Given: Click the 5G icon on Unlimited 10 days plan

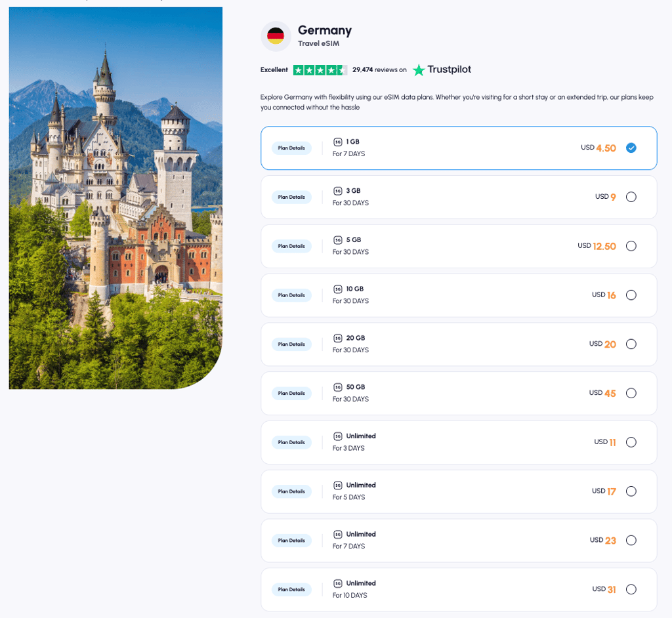Looking at the screenshot, I should (338, 583).
